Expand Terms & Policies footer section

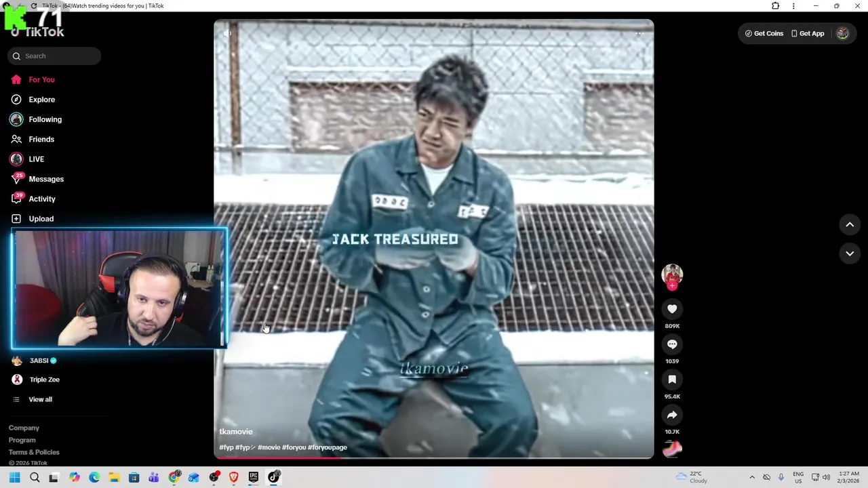(34, 452)
